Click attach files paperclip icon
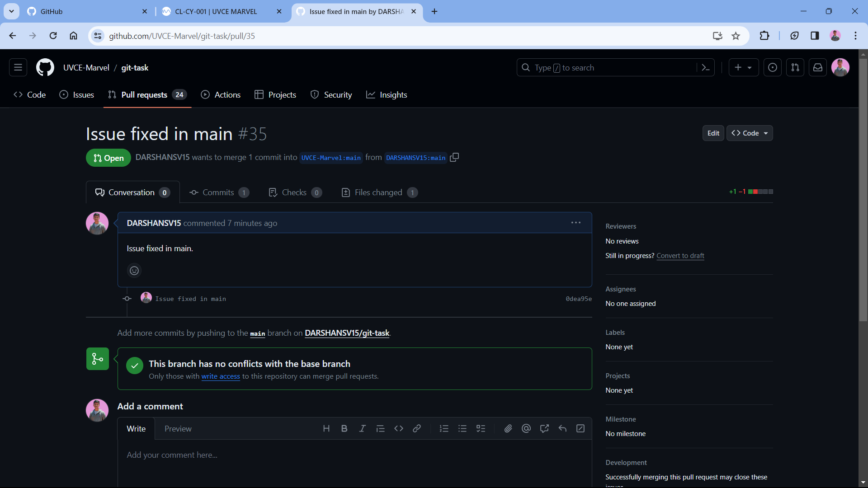This screenshot has width=868, height=488. point(508,428)
